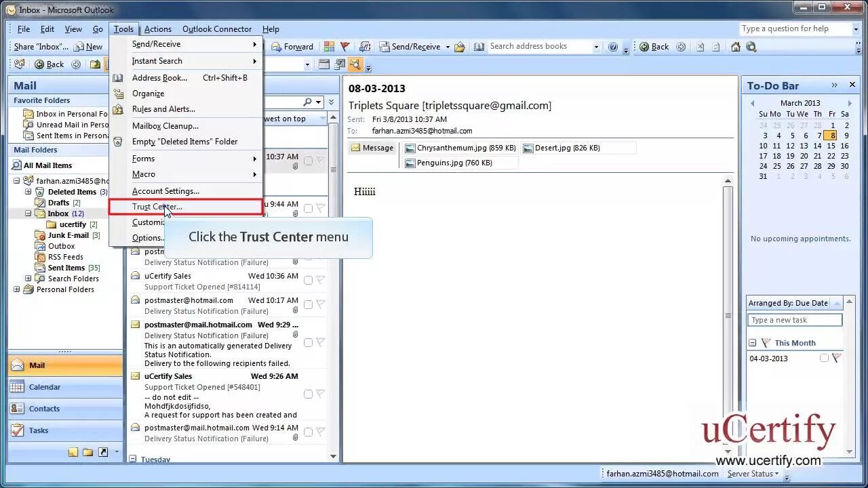Click the Address Book icon beside search box
The width and height of the screenshot is (868, 488).
pyautogui.click(x=479, y=47)
